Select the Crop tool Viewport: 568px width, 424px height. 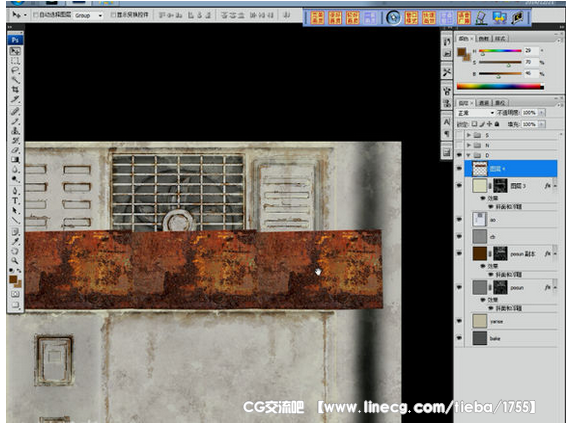tap(15, 89)
